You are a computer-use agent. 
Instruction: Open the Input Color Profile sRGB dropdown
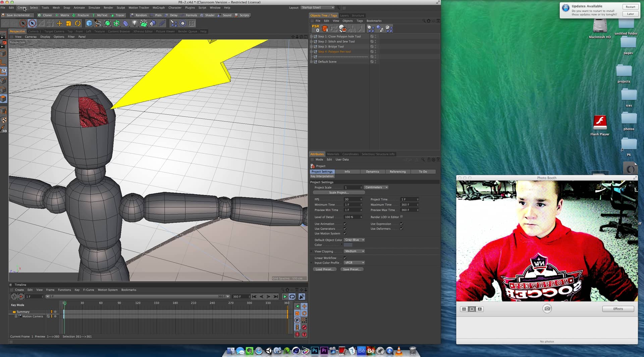(x=354, y=263)
